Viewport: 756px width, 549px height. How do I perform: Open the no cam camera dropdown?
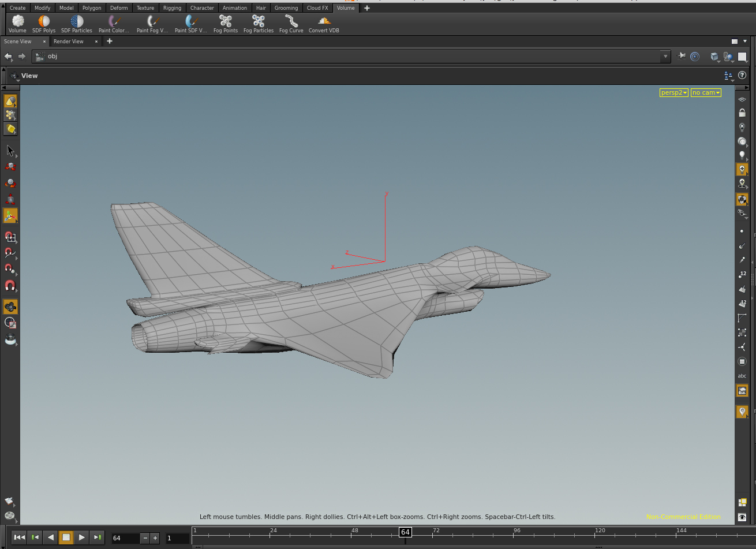(706, 92)
